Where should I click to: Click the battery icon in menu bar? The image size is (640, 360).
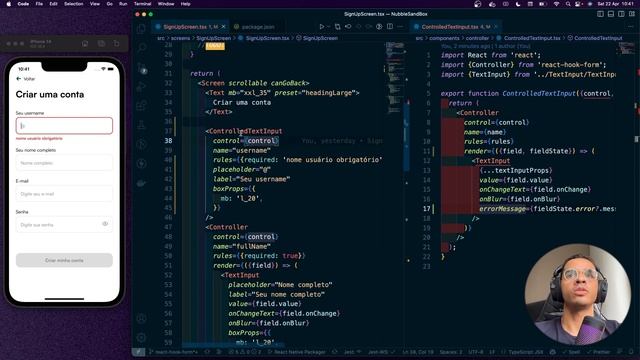542,4
